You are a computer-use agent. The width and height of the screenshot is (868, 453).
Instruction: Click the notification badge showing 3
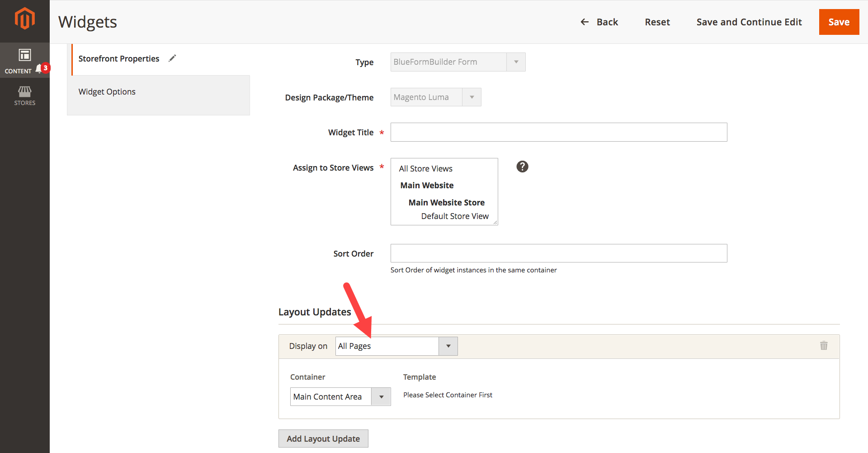[x=45, y=68]
